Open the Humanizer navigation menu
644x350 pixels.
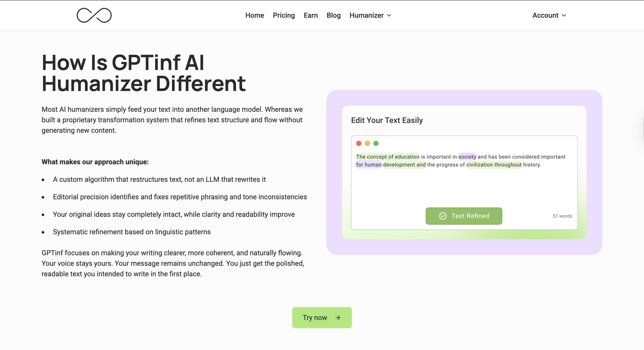pyautogui.click(x=366, y=16)
